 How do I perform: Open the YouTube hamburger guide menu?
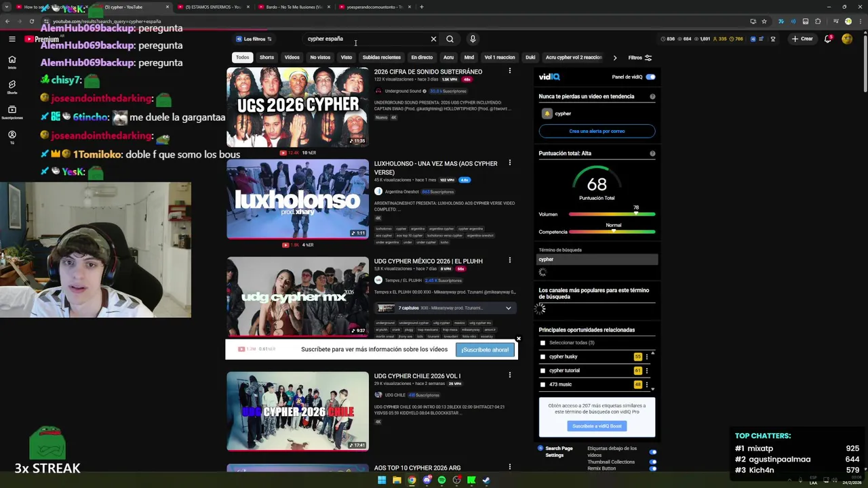click(12, 39)
